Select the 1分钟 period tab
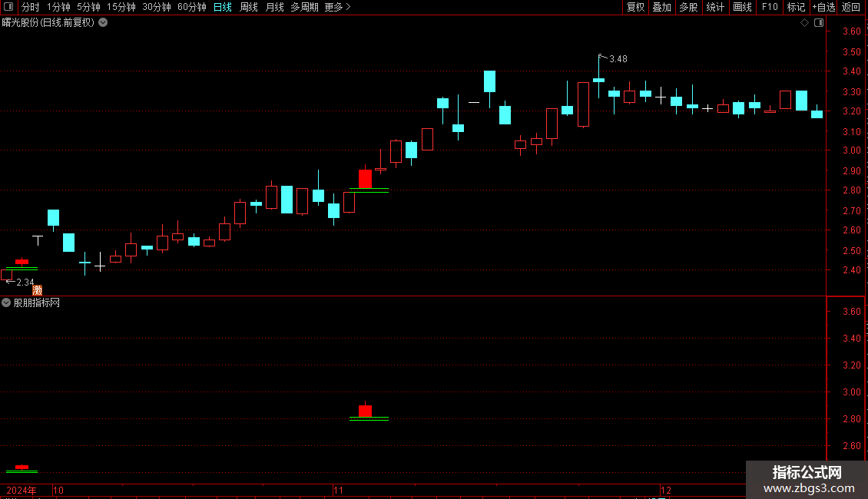 click(58, 7)
